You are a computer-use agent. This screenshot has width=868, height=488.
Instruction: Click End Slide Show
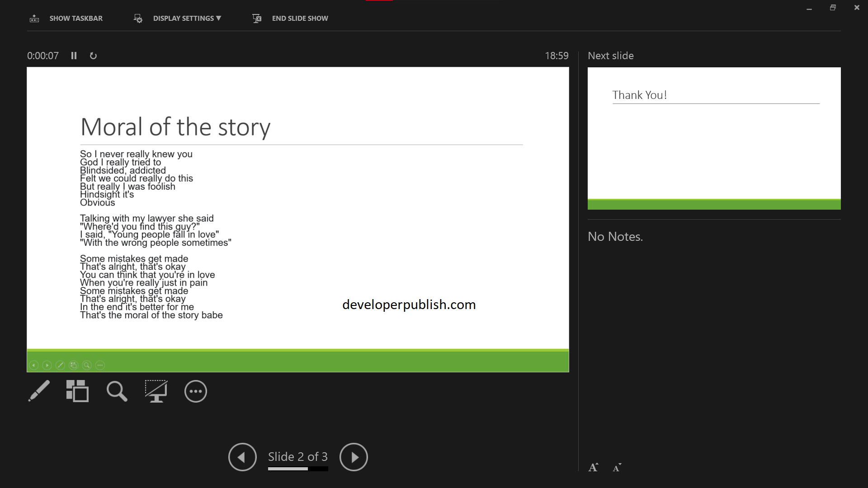click(x=300, y=18)
